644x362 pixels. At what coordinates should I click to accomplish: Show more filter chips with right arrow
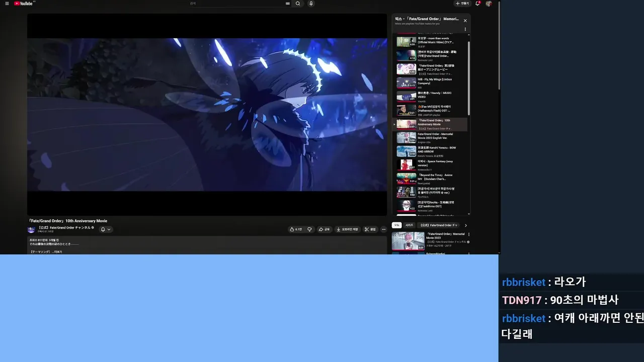point(465,225)
